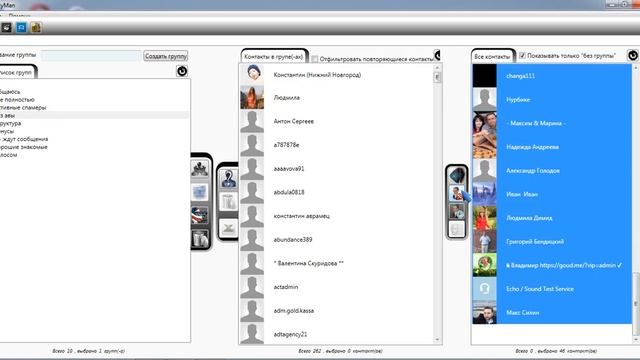Refresh the all-contacts panel with its round arrow icon
This screenshot has height=360, width=640.
tap(633, 55)
